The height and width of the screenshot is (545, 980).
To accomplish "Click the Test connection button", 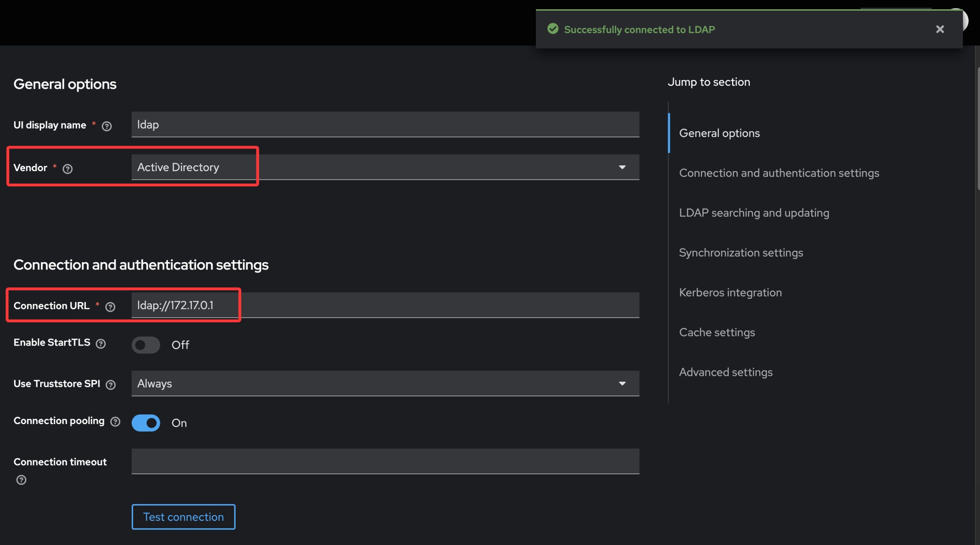I will pos(183,517).
